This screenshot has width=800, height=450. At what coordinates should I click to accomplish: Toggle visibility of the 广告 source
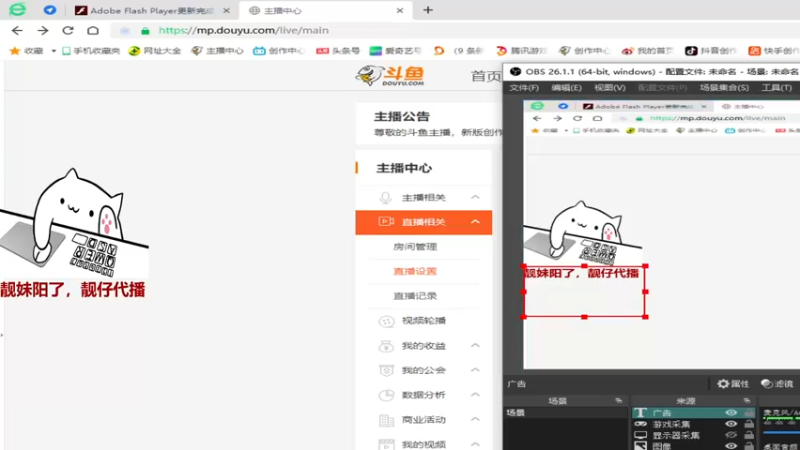coord(731,412)
